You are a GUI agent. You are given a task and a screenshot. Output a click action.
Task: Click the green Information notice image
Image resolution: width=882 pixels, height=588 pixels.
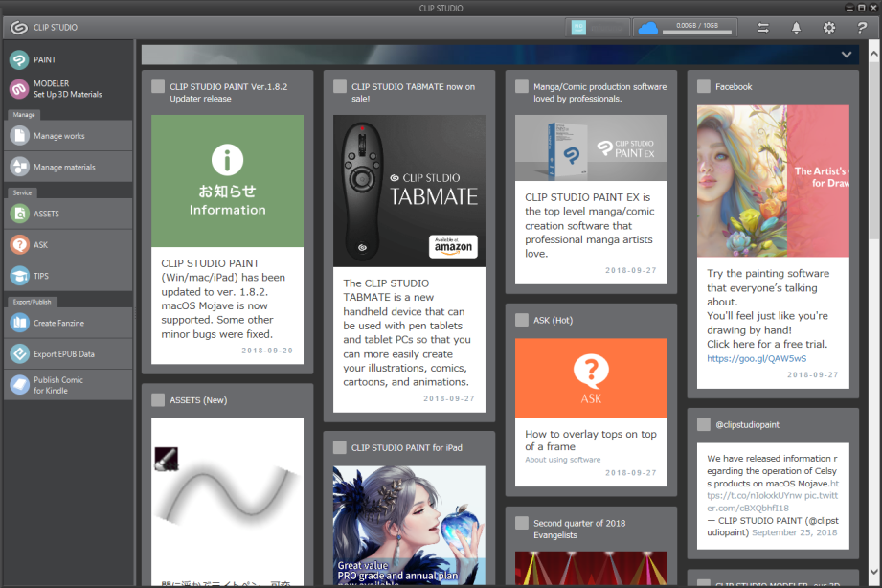[227, 181]
